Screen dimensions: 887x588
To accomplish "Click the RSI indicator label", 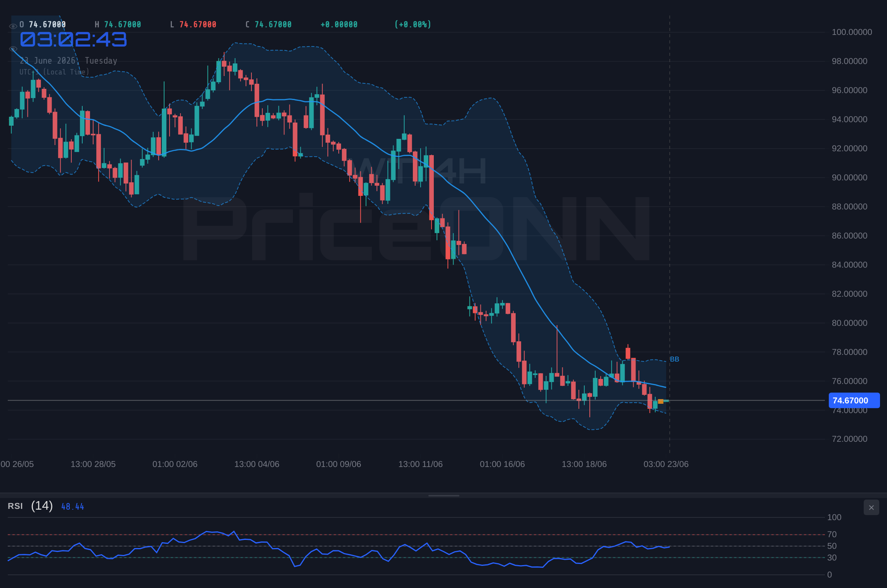I will [15, 506].
